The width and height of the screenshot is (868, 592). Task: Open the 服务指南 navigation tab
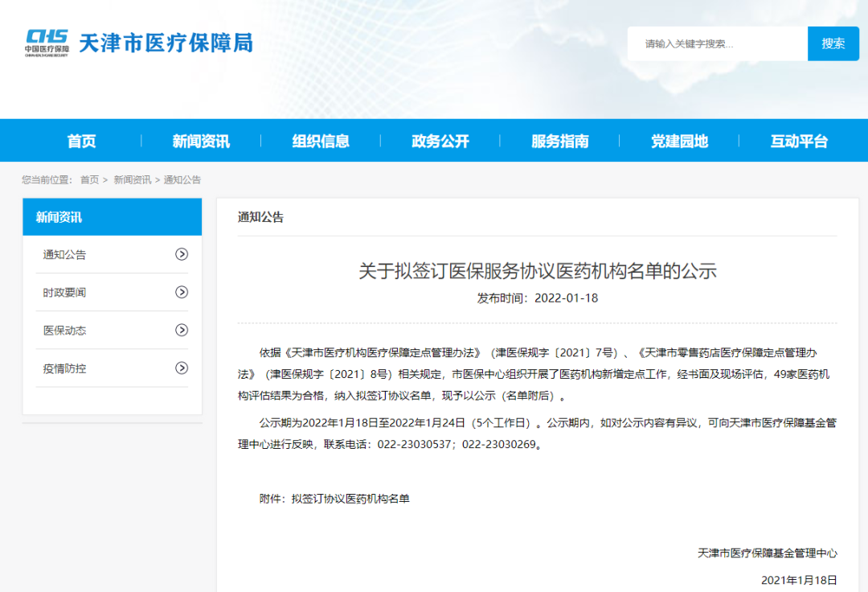coord(559,140)
